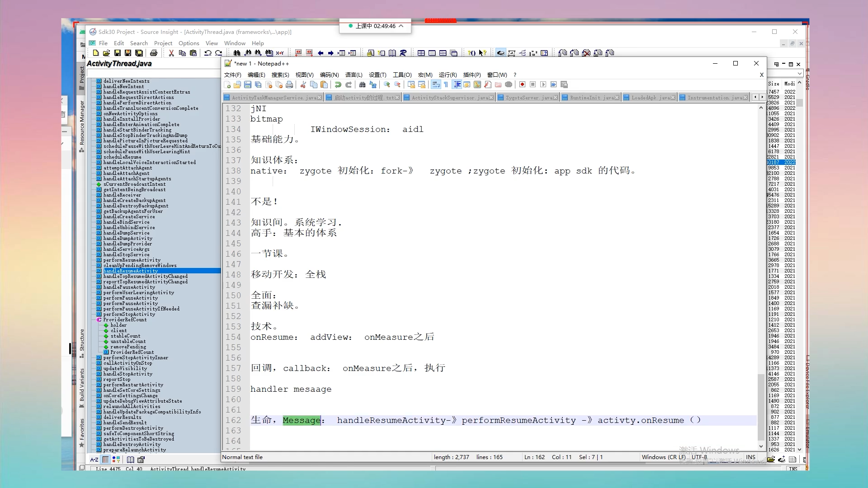Click the Go Back blue arrow icon
Viewport: 868px width, 488px height.
click(x=321, y=53)
